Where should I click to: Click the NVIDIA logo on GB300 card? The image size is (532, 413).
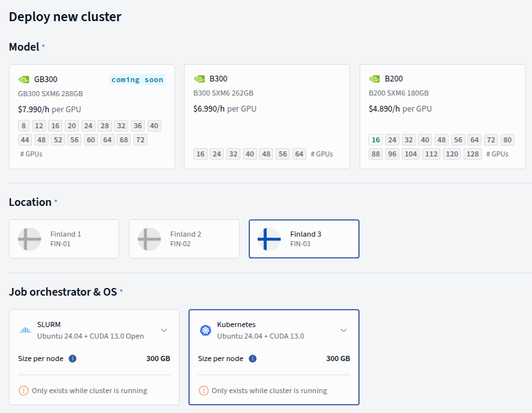(x=24, y=80)
